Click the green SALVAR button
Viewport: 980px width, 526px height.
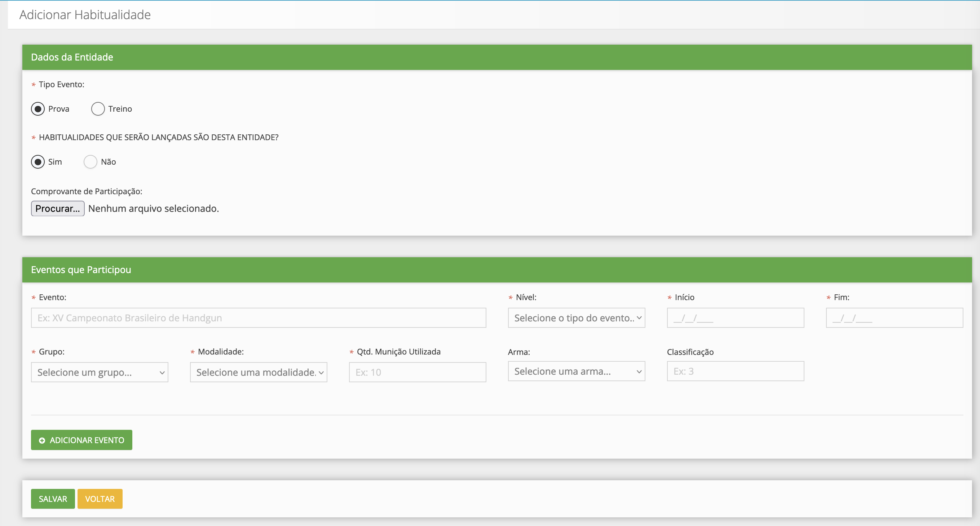coord(53,499)
